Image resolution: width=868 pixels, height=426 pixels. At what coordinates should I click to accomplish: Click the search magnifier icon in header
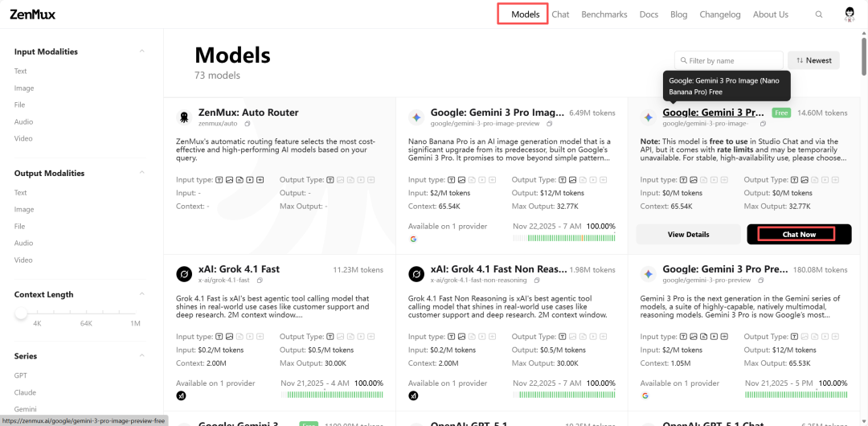(819, 14)
